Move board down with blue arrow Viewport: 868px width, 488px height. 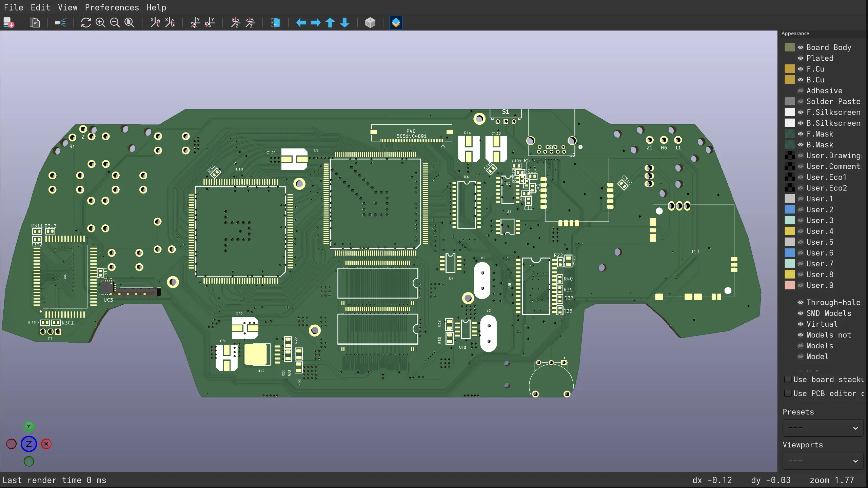coord(345,23)
